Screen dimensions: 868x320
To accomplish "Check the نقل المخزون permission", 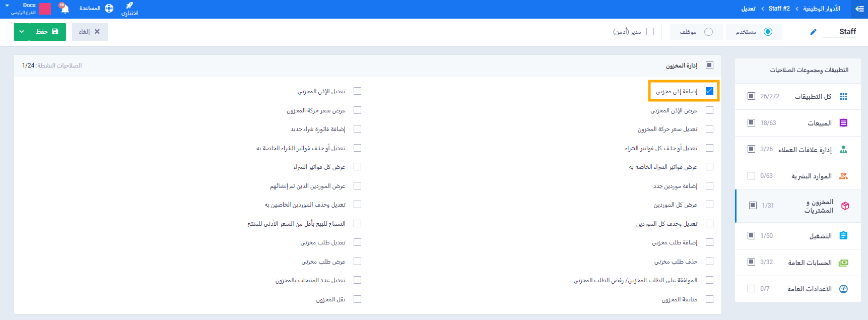I will point(357,299).
